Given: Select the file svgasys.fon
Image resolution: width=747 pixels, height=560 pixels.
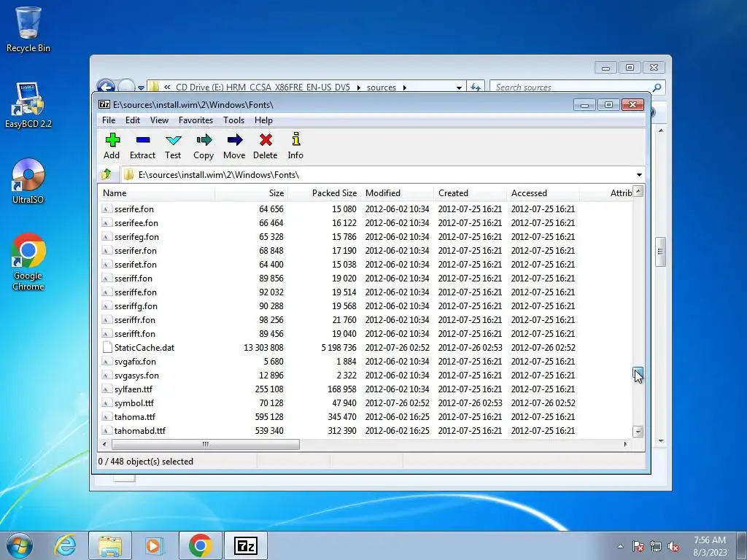Looking at the screenshot, I should click(x=136, y=376).
